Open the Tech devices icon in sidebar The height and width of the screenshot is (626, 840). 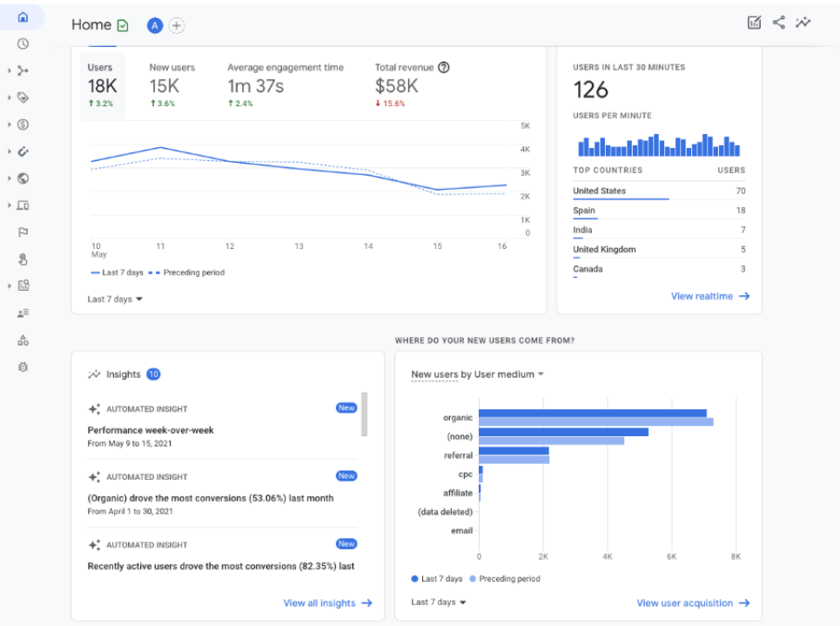23,205
